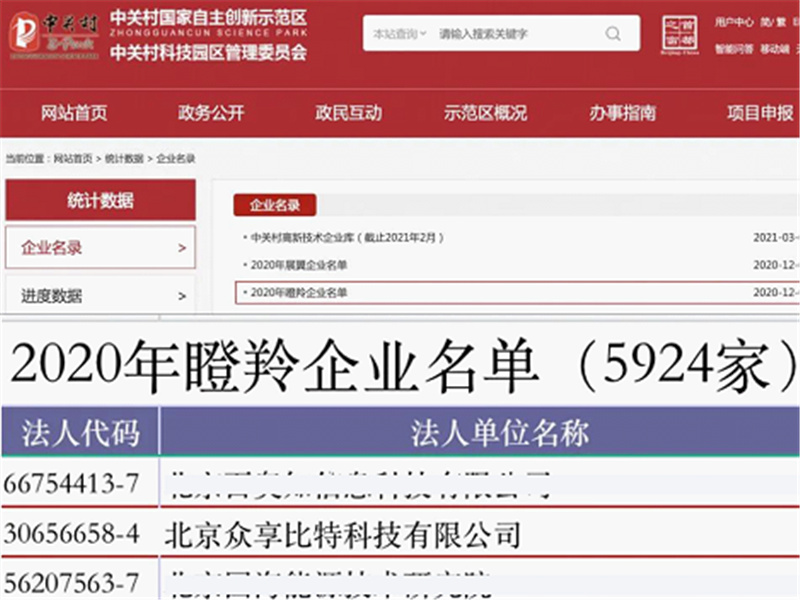
Task: Open 用户中心 user center link
Action: click(x=733, y=22)
